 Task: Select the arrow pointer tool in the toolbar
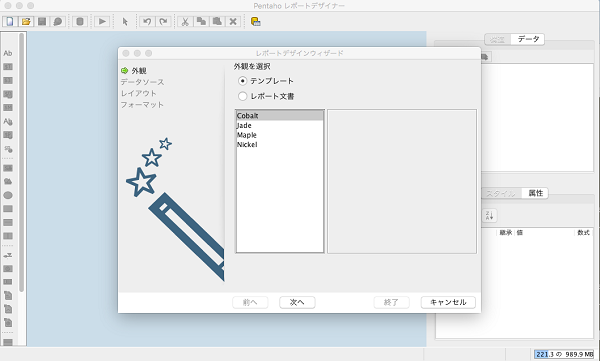point(125,21)
